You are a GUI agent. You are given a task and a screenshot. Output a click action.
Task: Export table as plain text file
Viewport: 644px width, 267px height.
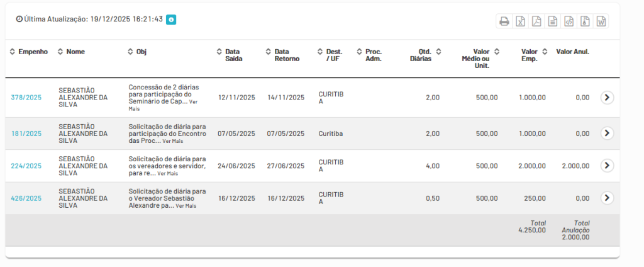pos(553,21)
